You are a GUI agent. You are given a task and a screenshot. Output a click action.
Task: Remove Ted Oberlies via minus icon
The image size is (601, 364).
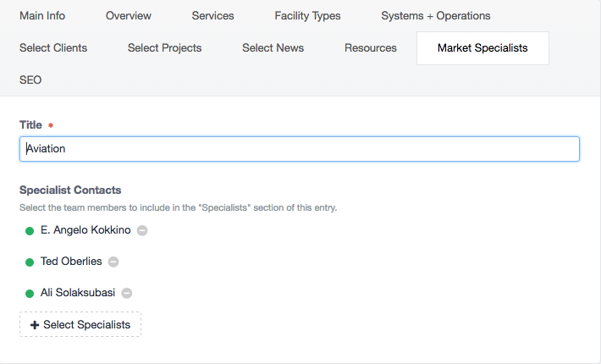point(113,262)
